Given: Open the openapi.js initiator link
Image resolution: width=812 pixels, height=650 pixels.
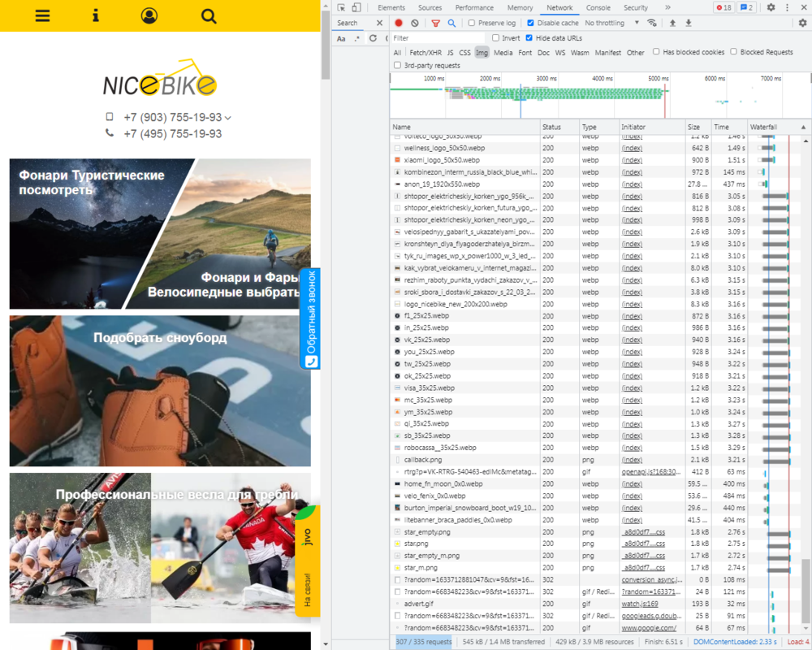Looking at the screenshot, I should [x=651, y=472].
